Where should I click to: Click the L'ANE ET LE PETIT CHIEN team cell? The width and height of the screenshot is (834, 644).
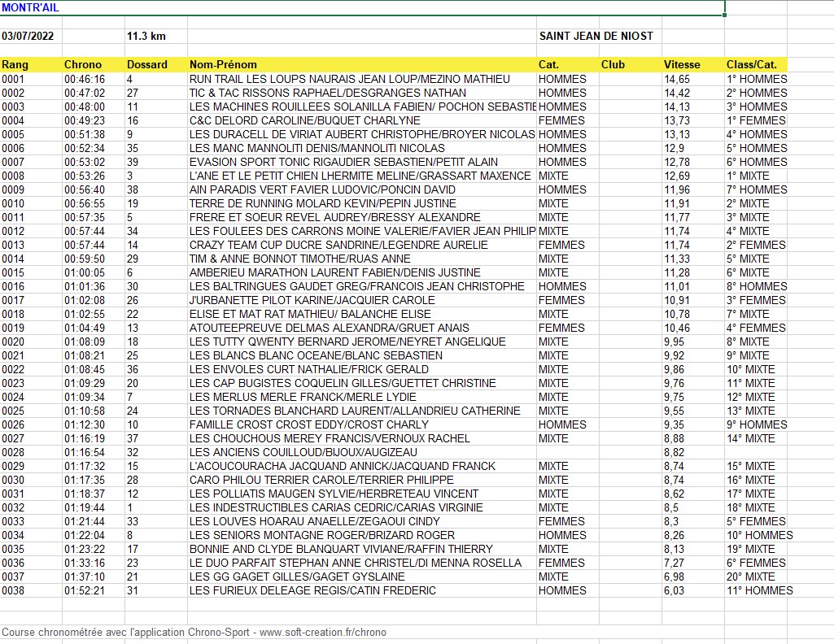click(360, 176)
